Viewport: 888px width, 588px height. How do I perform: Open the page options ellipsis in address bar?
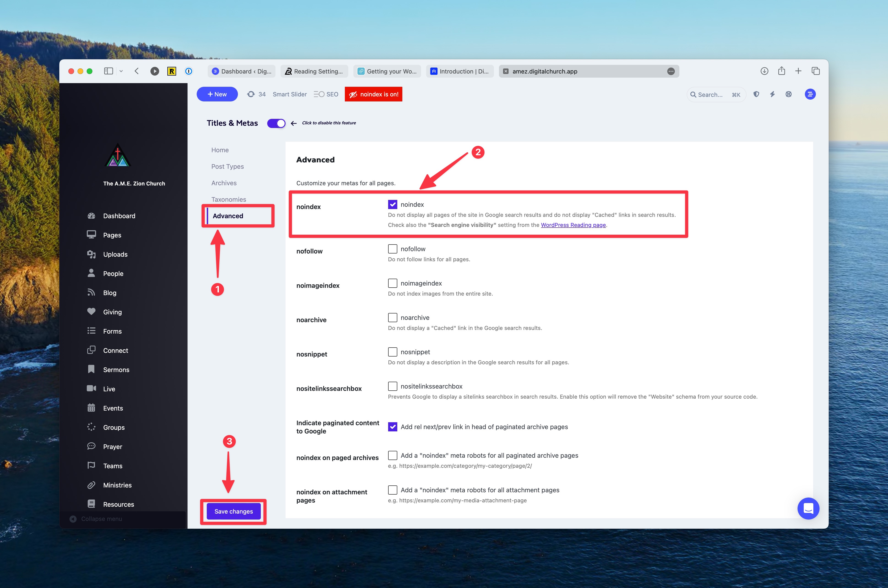[x=671, y=71]
